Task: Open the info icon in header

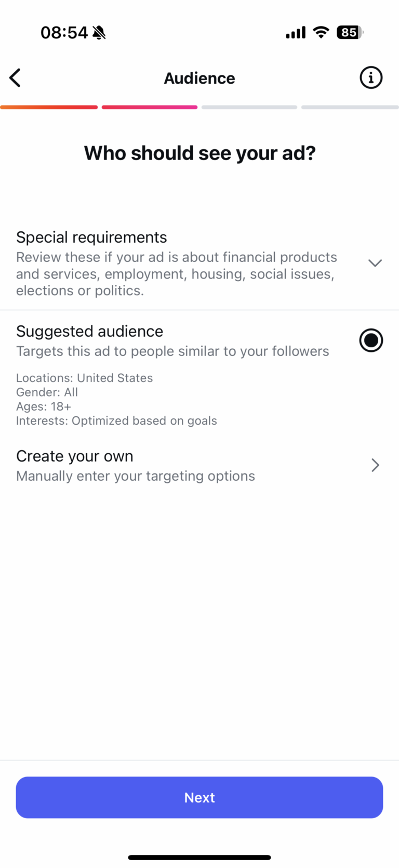Action: (x=371, y=78)
